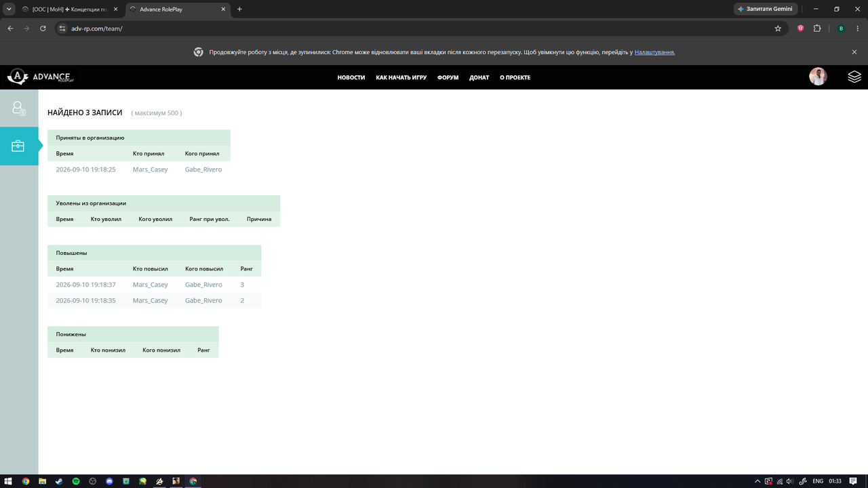Open the user avatar in site header
Image resolution: width=868 pixels, height=488 pixels.
tap(818, 77)
